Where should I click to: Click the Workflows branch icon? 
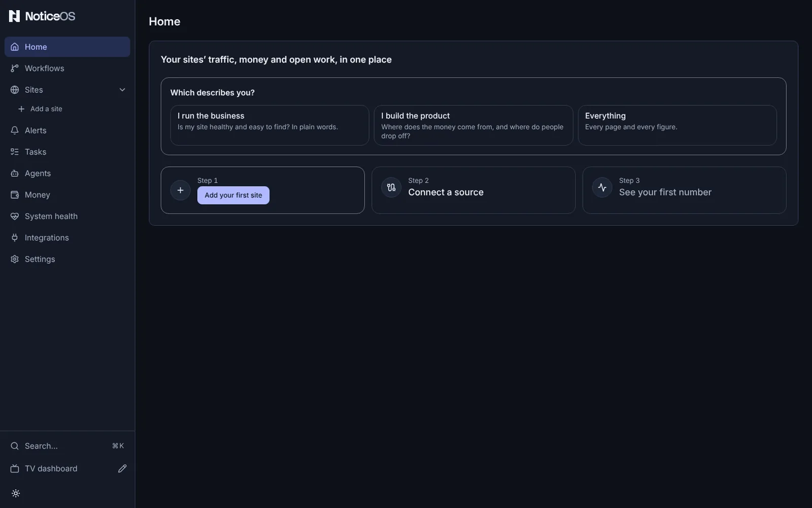coord(15,68)
